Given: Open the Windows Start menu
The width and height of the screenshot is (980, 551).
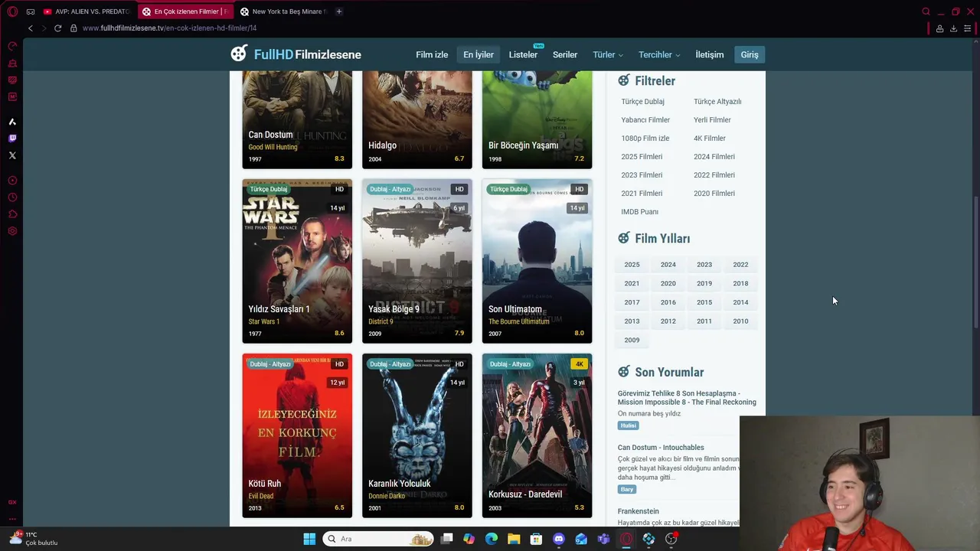Looking at the screenshot, I should pyautogui.click(x=309, y=539).
